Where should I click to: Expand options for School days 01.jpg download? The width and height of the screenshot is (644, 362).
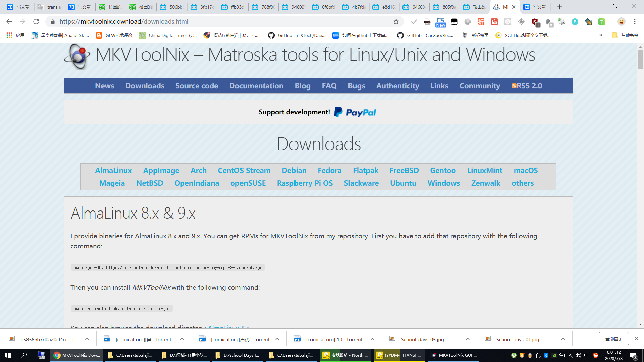click(x=563, y=339)
